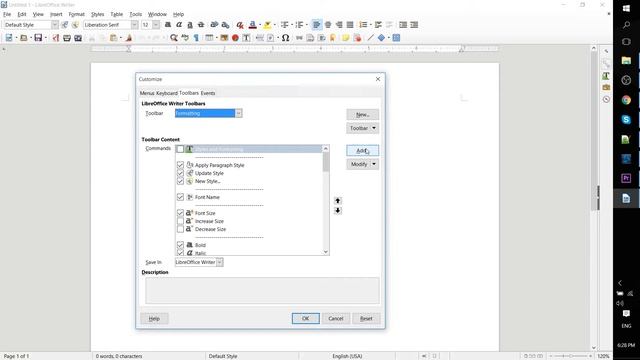Viewport: 640px width, 360px height.
Task: Click the Paste icon in the toolbar
Action: (113, 38)
